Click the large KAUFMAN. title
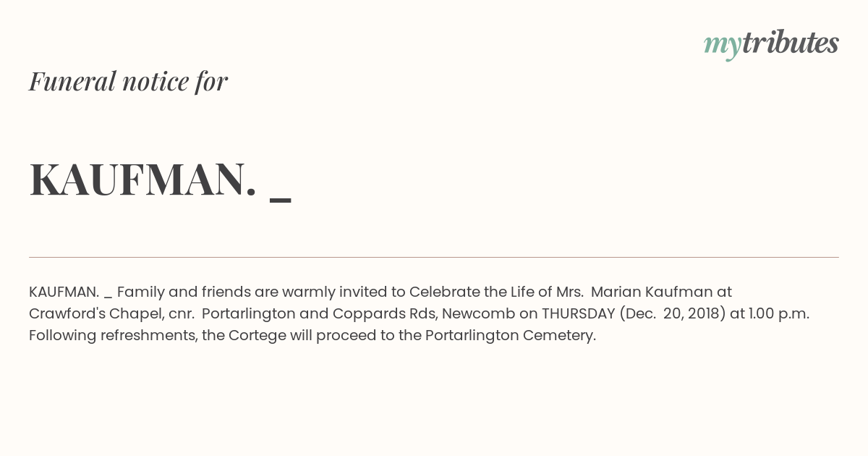The height and width of the screenshot is (456, 868). [143, 180]
